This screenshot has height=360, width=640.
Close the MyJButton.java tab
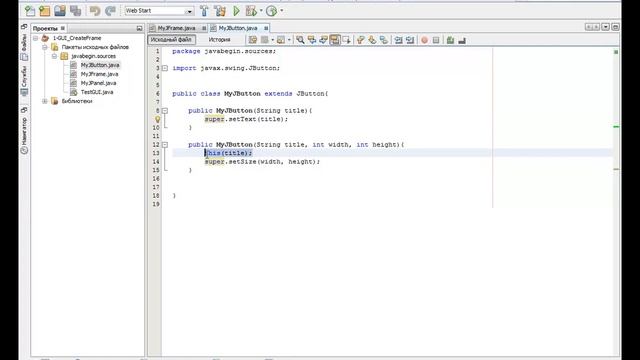pyautogui.click(x=266, y=28)
